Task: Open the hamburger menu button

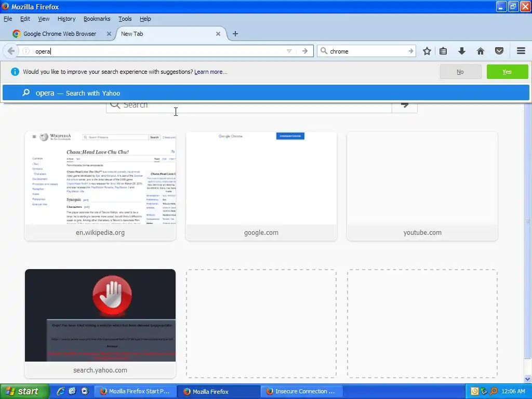Action: [x=521, y=51]
